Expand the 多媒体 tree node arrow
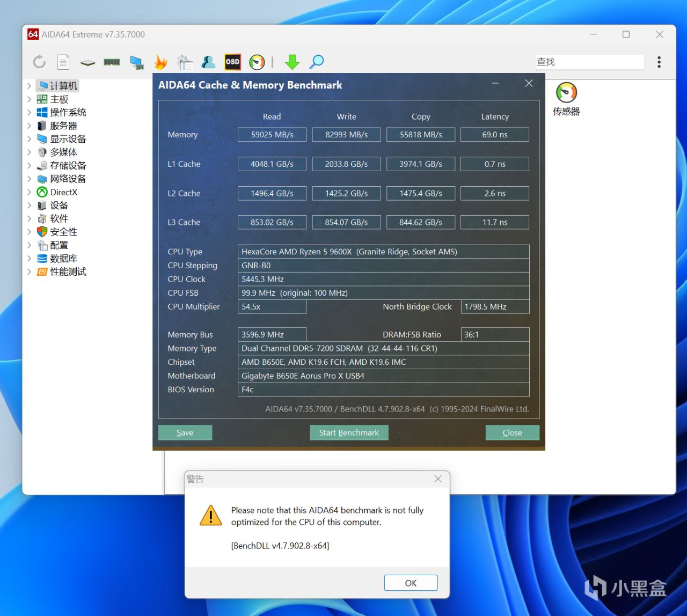This screenshot has height=616, width=687. tap(30, 152)
